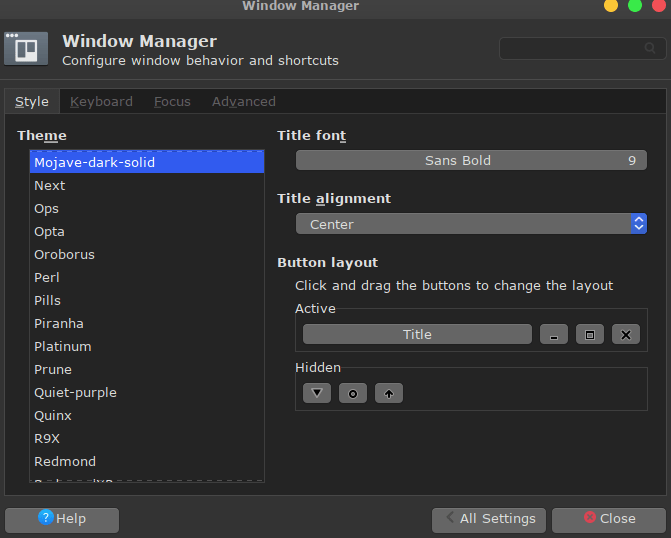The image size is (671, 538).
Task: Select the R9X theme
Action: tap(147, 439)
